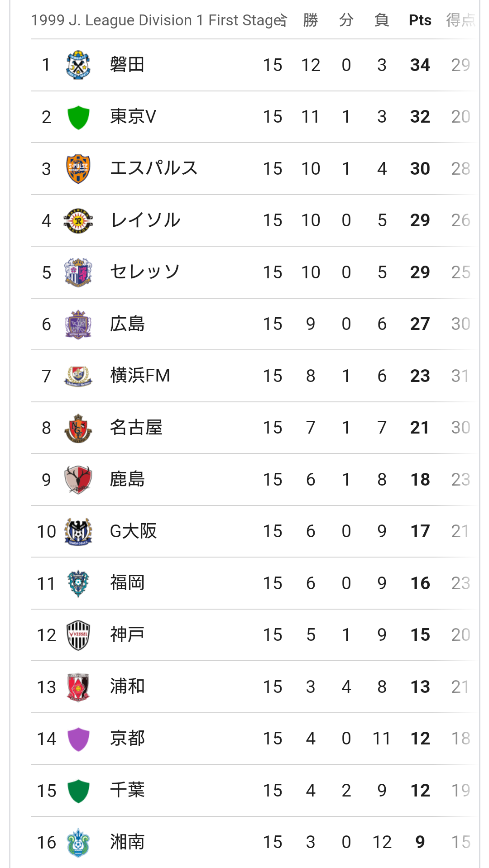Click the 負 losses column header
This screenshot has height=868, width=489.
(382, 20)
